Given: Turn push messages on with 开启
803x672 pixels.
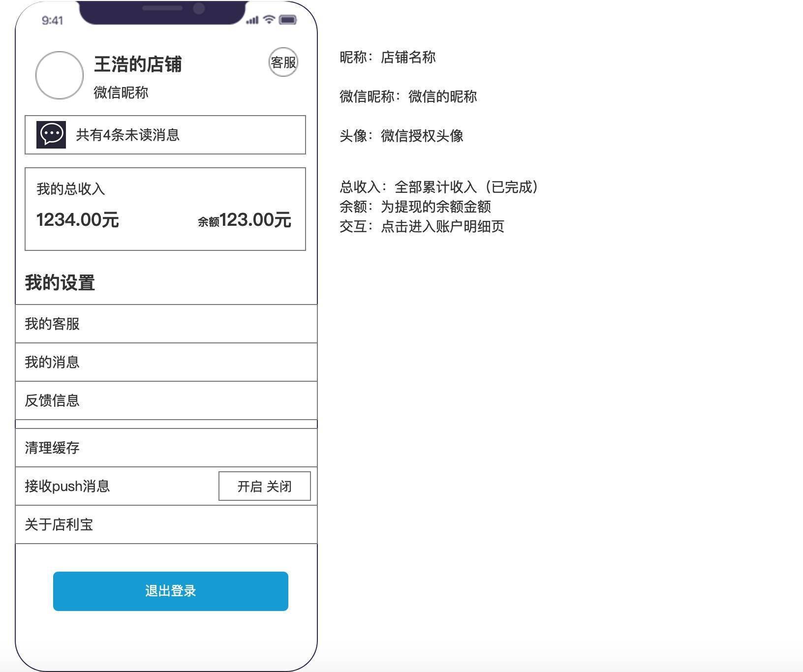Looking at the screenshot, I should coord(250,487).
